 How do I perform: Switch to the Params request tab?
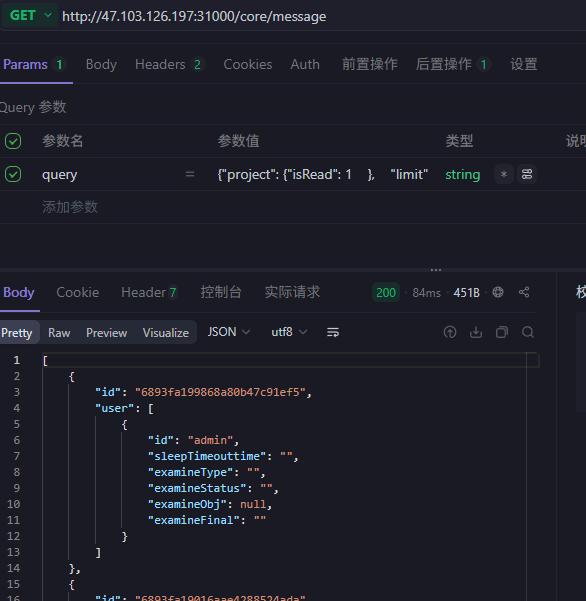34,64
